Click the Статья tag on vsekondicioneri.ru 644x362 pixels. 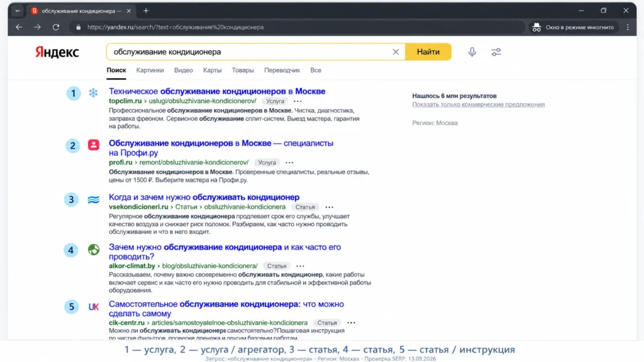click(305, 207)
